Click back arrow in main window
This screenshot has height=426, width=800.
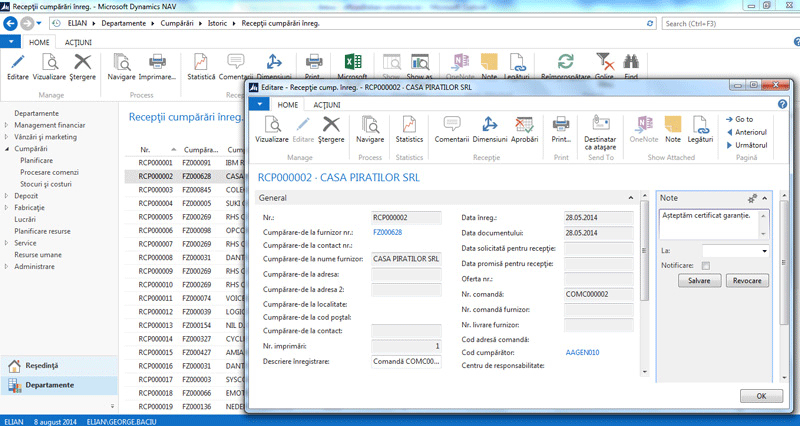click(x=11, y=23)
